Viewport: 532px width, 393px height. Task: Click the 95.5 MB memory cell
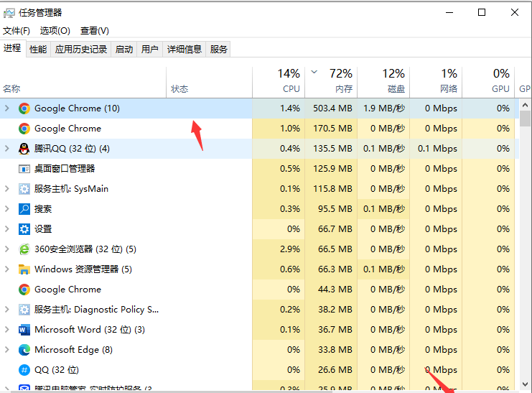click(331, 208)
